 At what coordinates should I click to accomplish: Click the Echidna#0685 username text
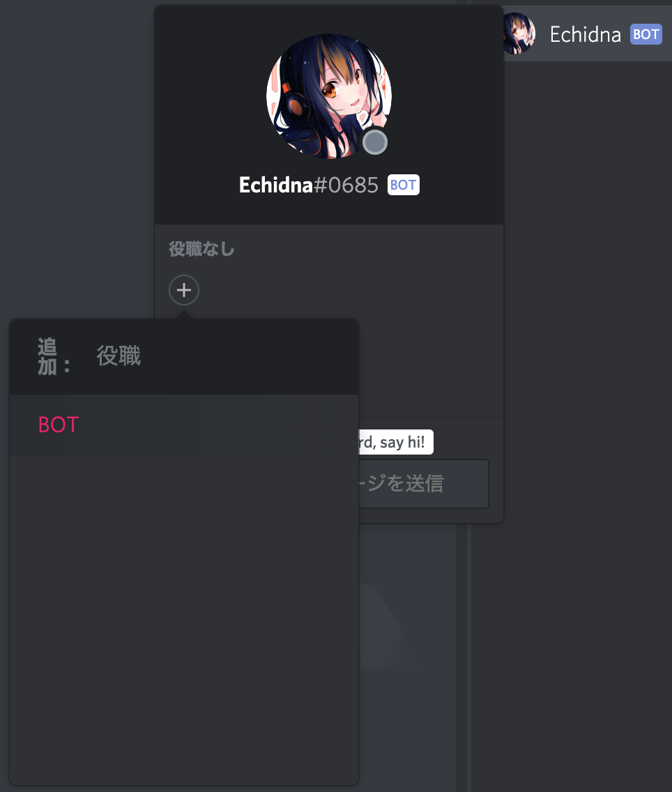[x=309, y=185]
